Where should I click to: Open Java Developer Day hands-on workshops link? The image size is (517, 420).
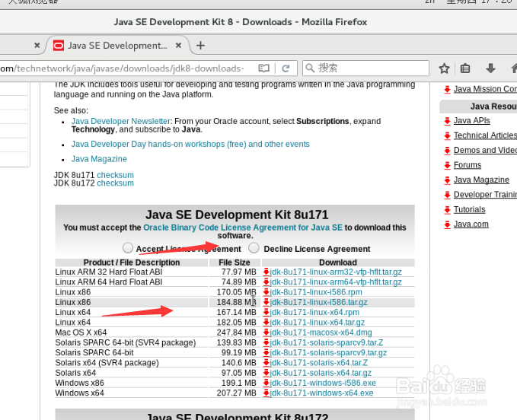click(x=190, y=144)
